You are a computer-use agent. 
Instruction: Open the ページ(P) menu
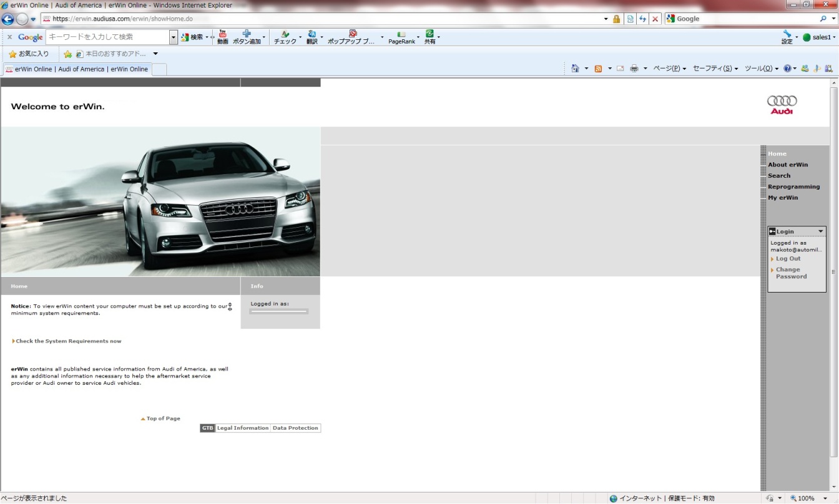[x=670, y=69]
